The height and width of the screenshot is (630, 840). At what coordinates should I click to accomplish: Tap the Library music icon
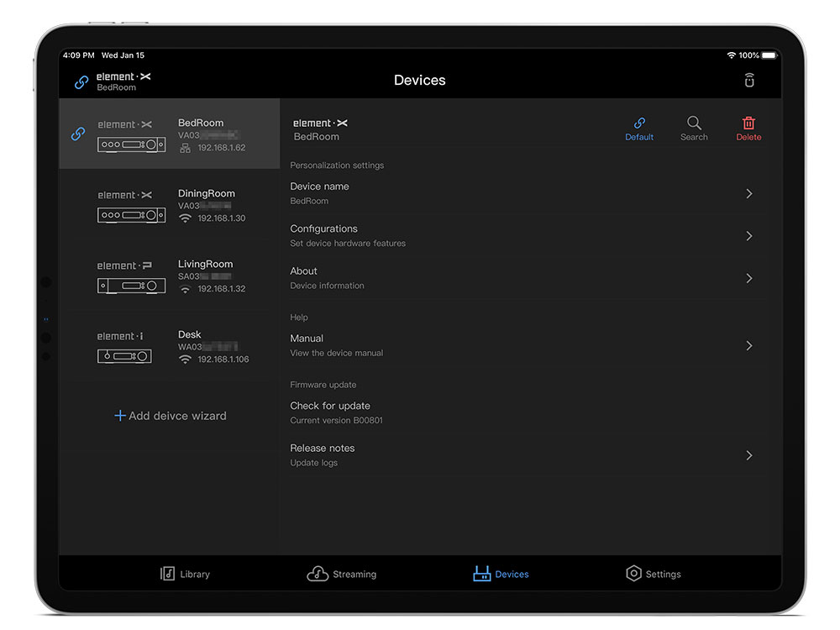point(168,574)
